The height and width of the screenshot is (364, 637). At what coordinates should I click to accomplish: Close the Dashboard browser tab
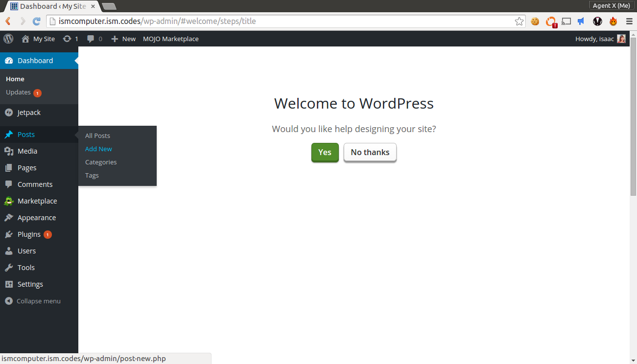coord(93,6)
